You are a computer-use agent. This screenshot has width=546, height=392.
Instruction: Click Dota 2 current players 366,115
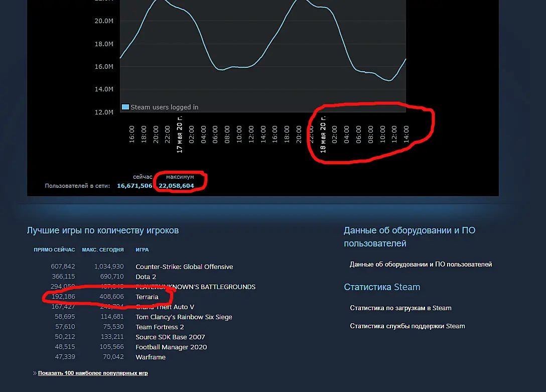click(x=63, y=277)
